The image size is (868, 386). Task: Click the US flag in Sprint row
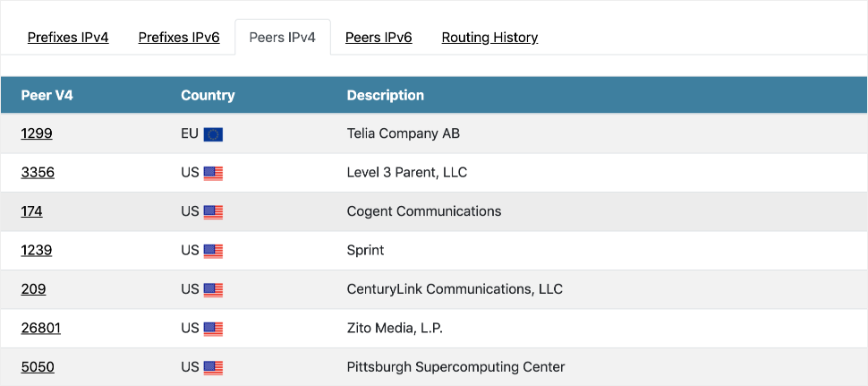(213, 251)
